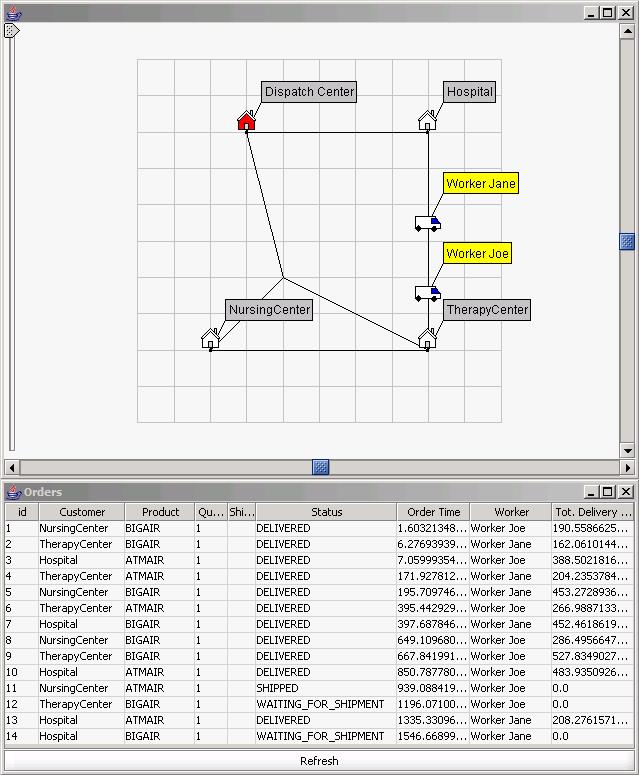Image resolution: width=639 pixels, height=775 pixels.
Task: Click the scroll down arrow of map view
Action: [x=627, y=451]
